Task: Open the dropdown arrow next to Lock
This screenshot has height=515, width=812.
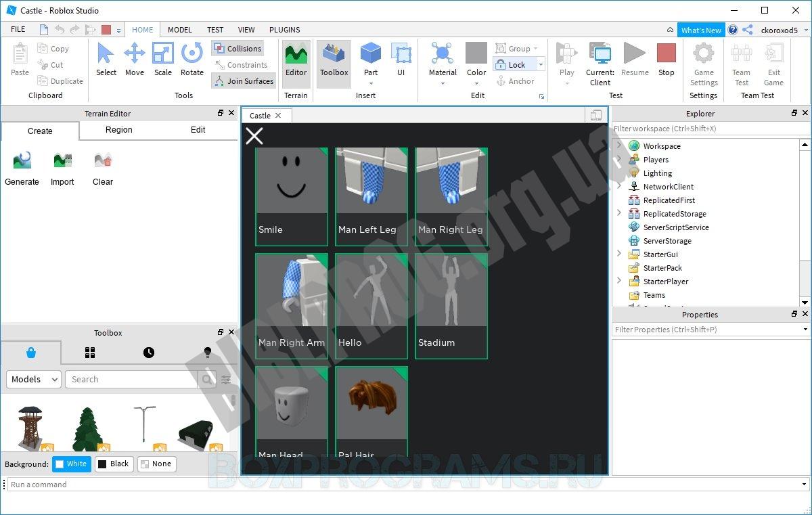Action: (x=541, y=65)
